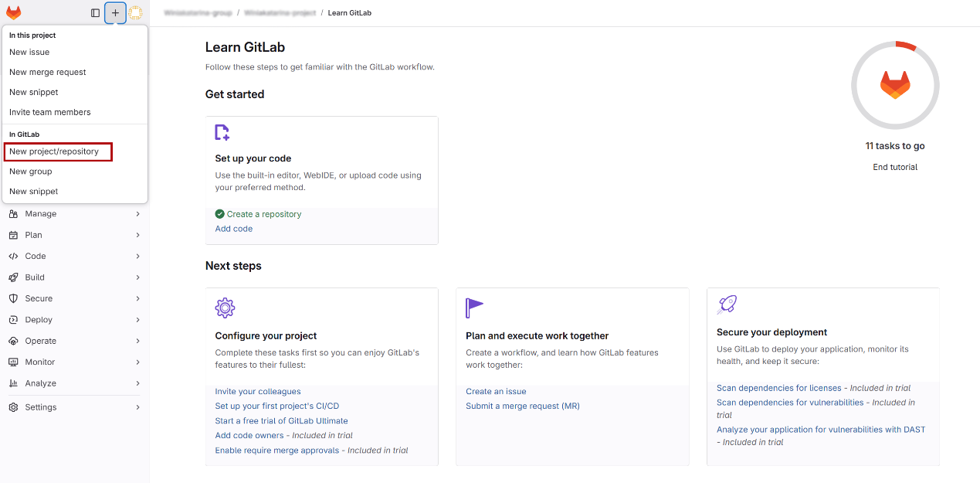The image size is (980, 483).
Task: Click the Secure your deployment rocket icon
Action: point(727,304)
